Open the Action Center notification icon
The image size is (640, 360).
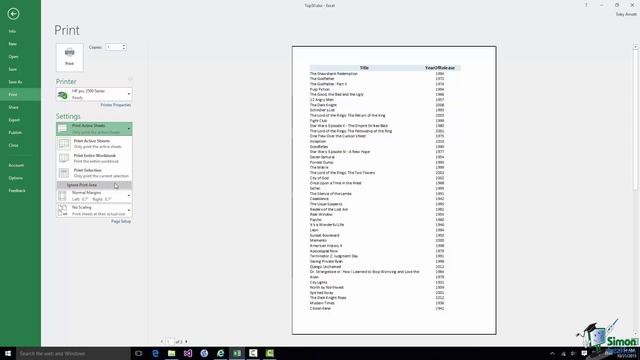(584, 353)
